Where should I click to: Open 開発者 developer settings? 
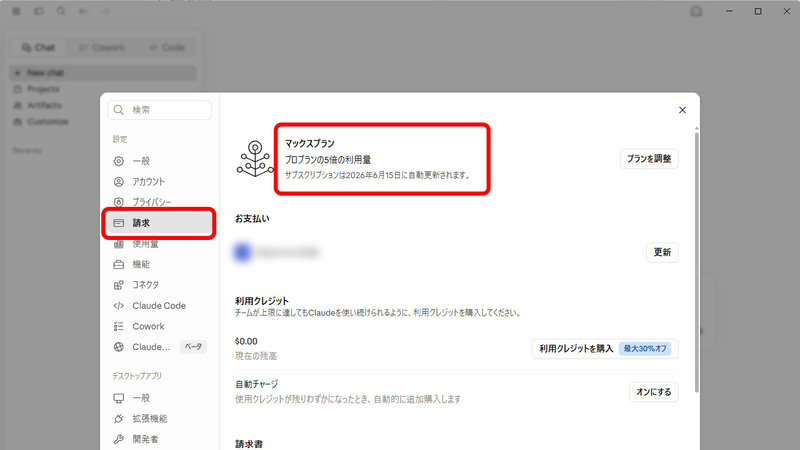160,439
